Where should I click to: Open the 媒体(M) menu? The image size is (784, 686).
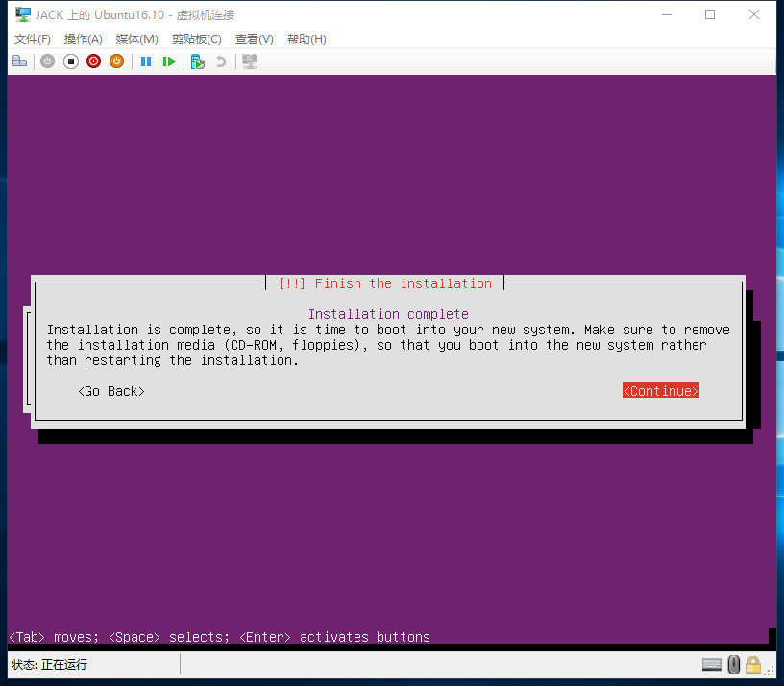coord(137,39)
